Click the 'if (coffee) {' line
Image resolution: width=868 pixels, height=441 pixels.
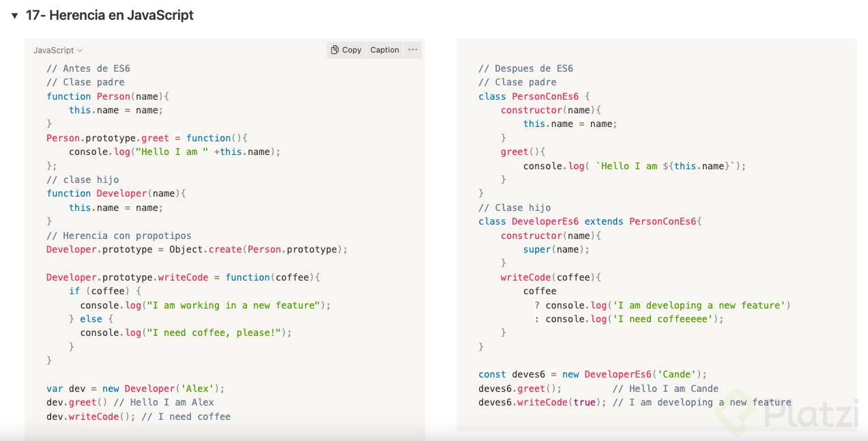pyautogui.click(x=104, y=291)
